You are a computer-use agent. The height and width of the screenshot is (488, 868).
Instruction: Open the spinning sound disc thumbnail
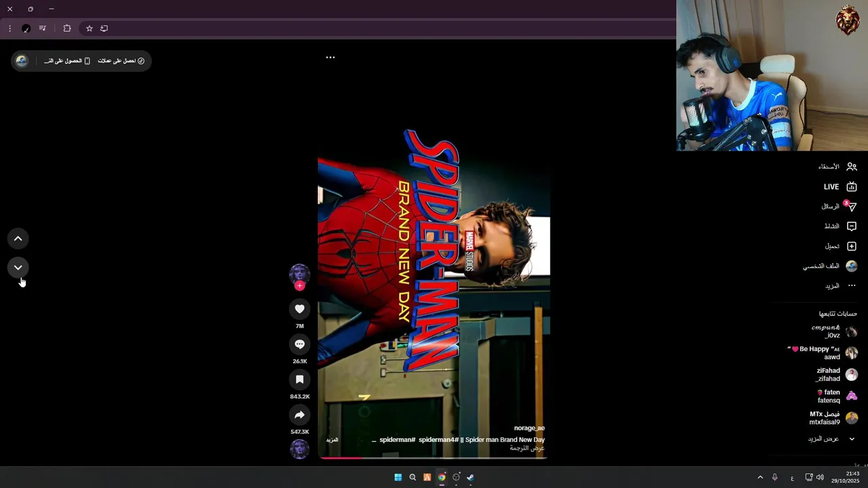coord(299,449)
